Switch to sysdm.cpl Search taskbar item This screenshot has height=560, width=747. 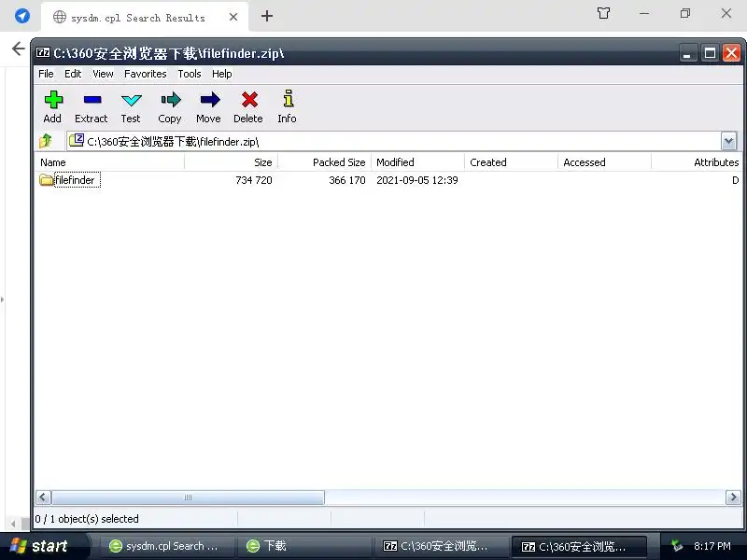pos(166,546)
